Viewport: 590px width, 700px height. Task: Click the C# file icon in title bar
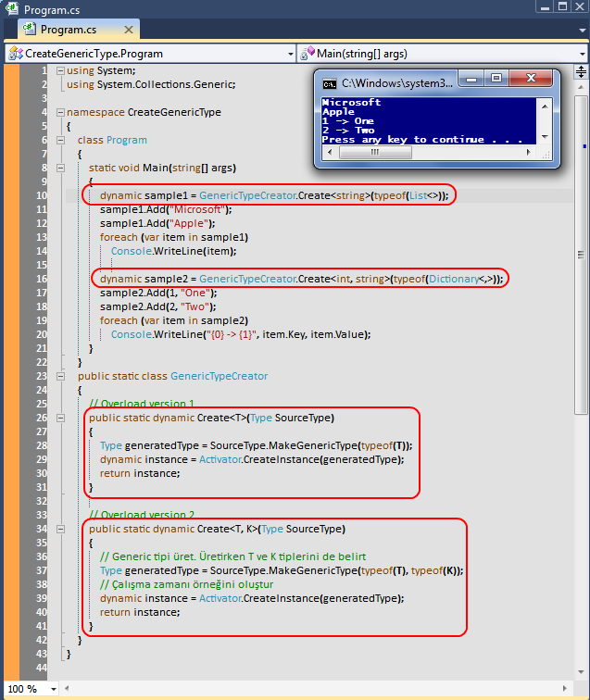click(12, 8)
